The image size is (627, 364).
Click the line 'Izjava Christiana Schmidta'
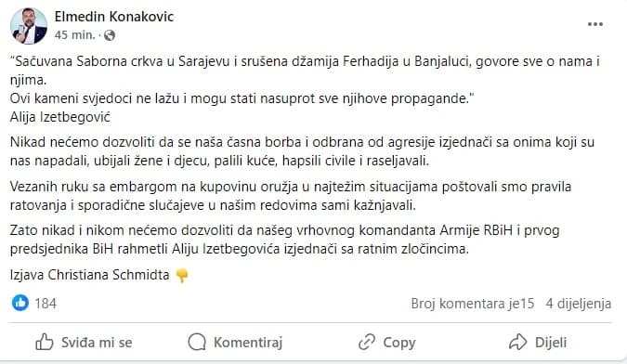89,275
